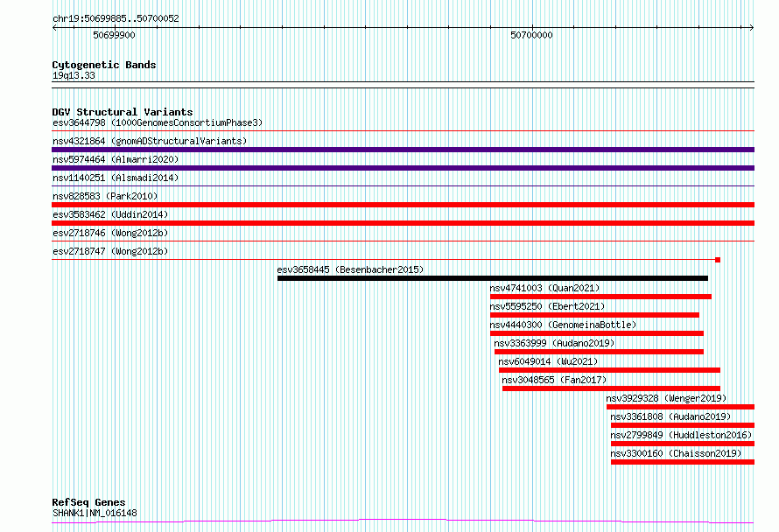Click the red bar under nsv5595250

594,315
